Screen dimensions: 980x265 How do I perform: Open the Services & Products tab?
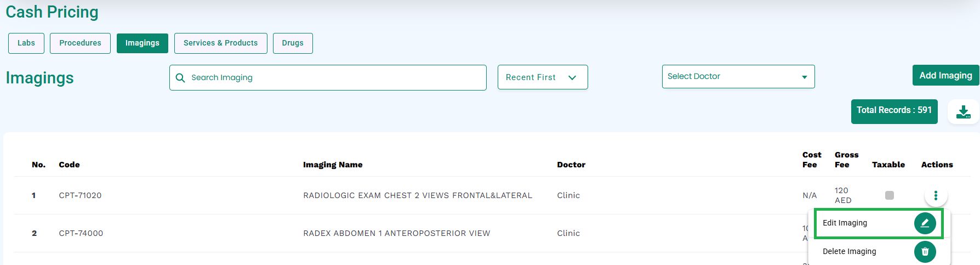(221, 43)
